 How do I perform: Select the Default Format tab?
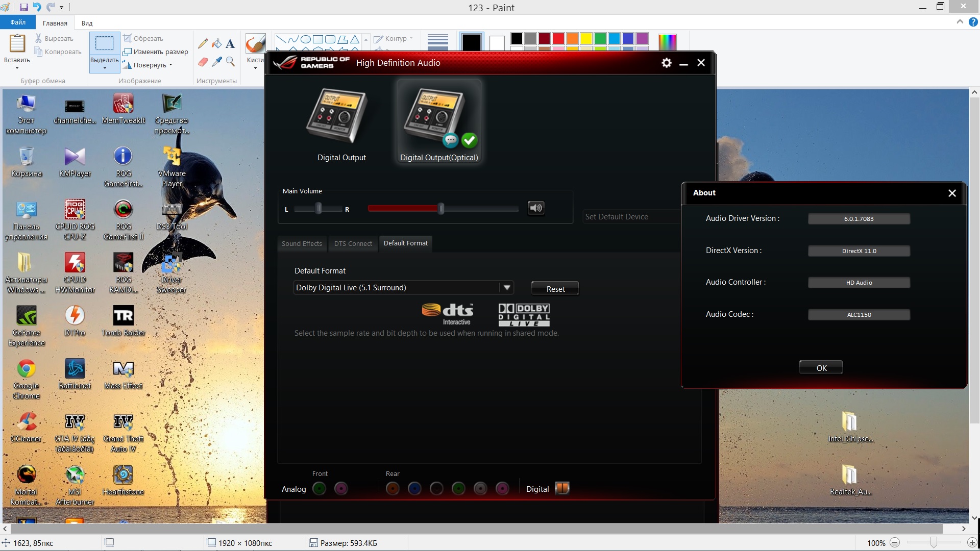click(406, 243)
